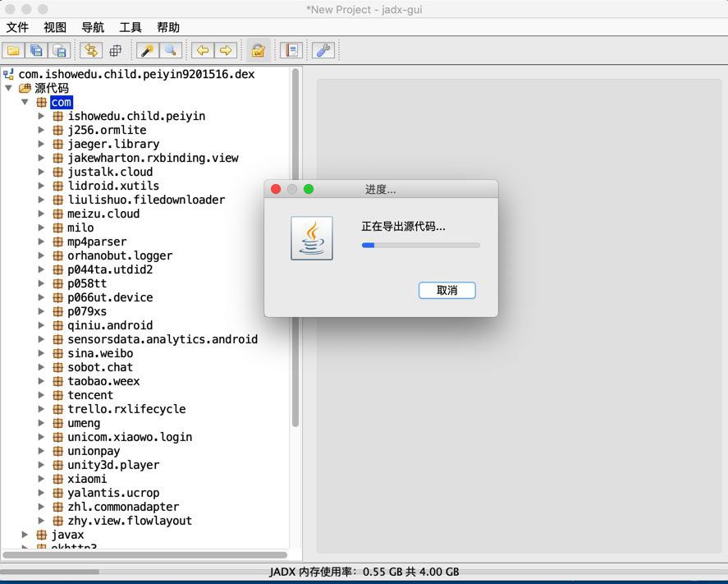
Task: Open the 工具 menu
Action: tap(130, 27)
